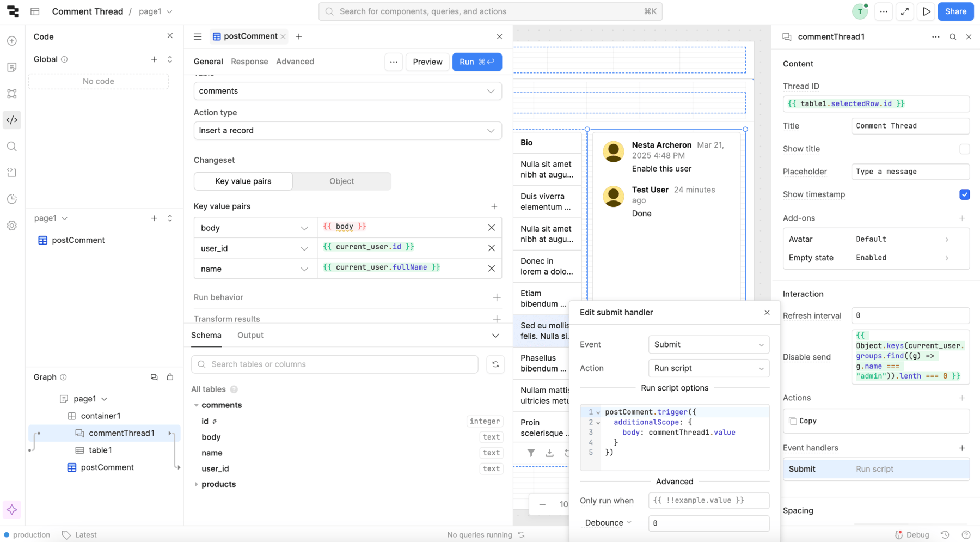Toggle the layout panel icon beside the logo

[35, 11]
